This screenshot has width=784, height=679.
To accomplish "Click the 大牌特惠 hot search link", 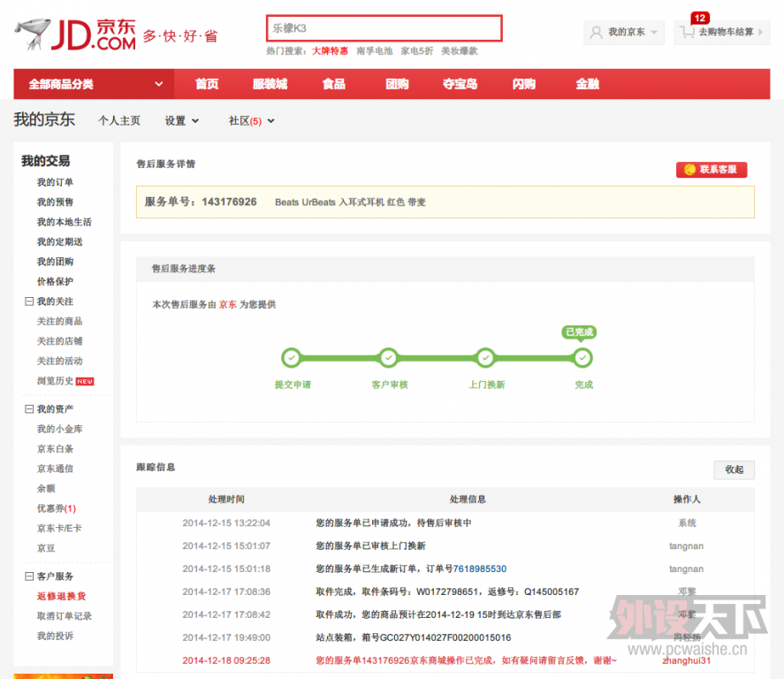I will [x=330, y=51].
